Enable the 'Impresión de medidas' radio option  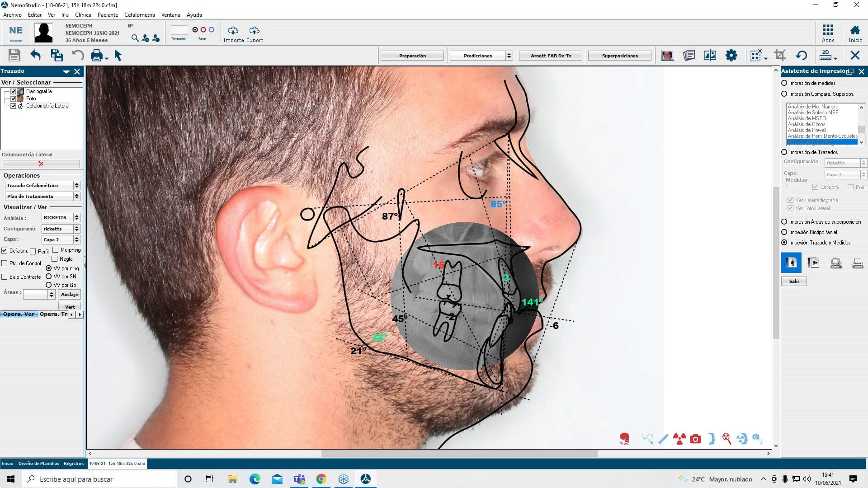point(784,83)
